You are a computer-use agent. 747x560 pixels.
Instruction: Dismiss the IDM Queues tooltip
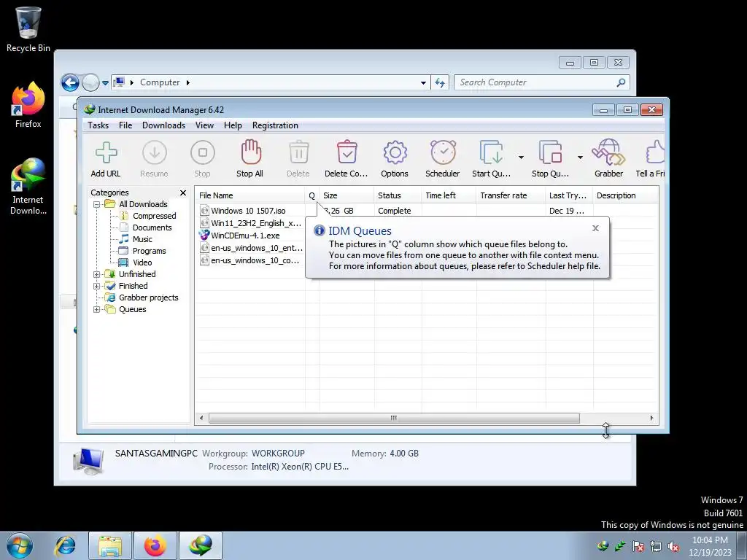coord(595,228)
